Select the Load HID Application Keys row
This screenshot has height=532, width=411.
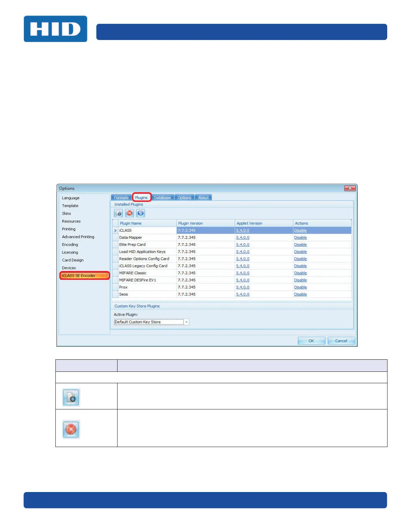142,252
